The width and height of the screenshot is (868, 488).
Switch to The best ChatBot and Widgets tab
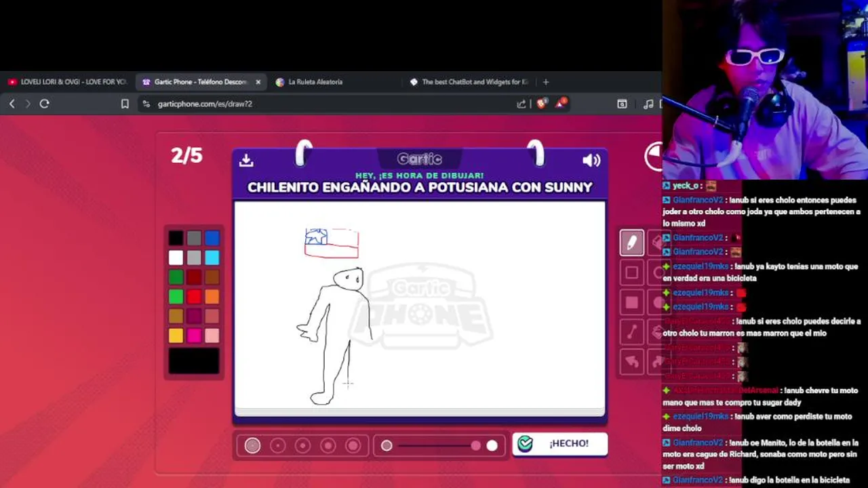click(469, 82)
